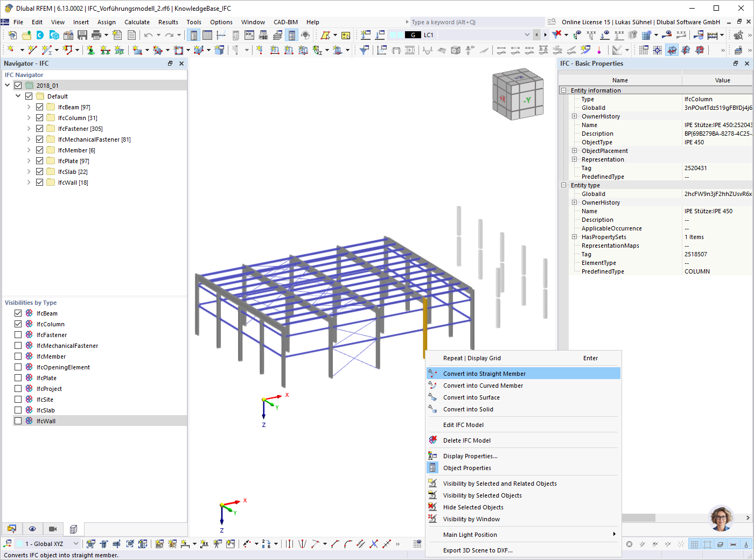Image resolution: width=754 pixels, height=560 pixels.
Task: Open the Save icon to save the model
Action: point(81,34)
